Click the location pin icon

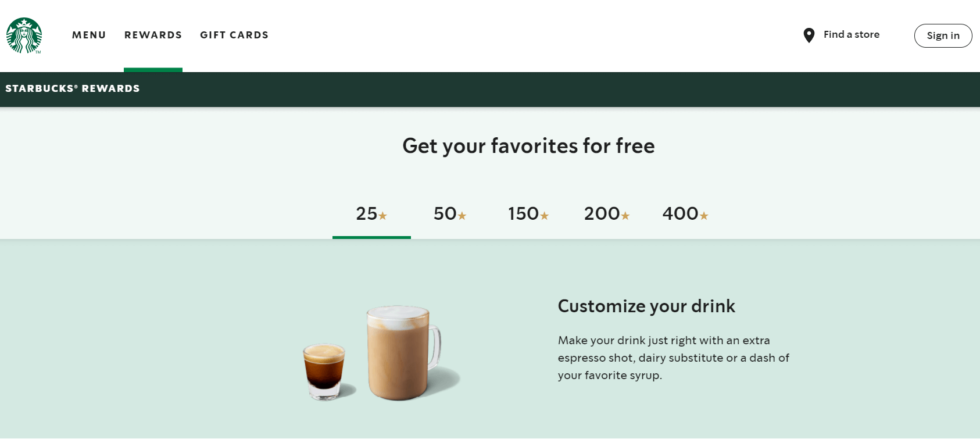pos(809,35)
